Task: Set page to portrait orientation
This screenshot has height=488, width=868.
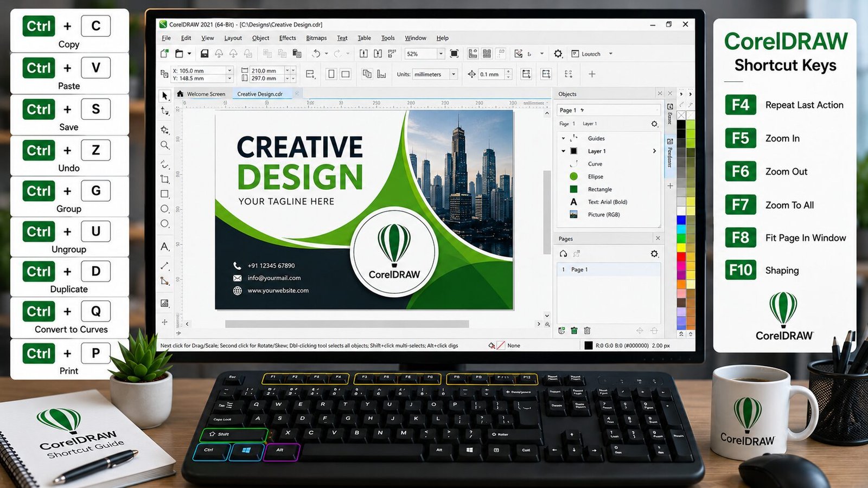Action: pos(331,74)
